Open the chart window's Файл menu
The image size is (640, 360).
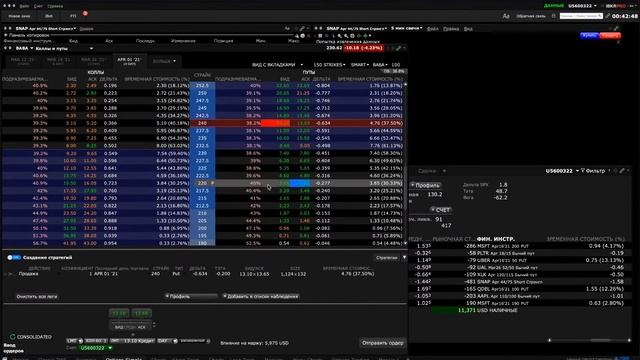(x=433, y=29)
